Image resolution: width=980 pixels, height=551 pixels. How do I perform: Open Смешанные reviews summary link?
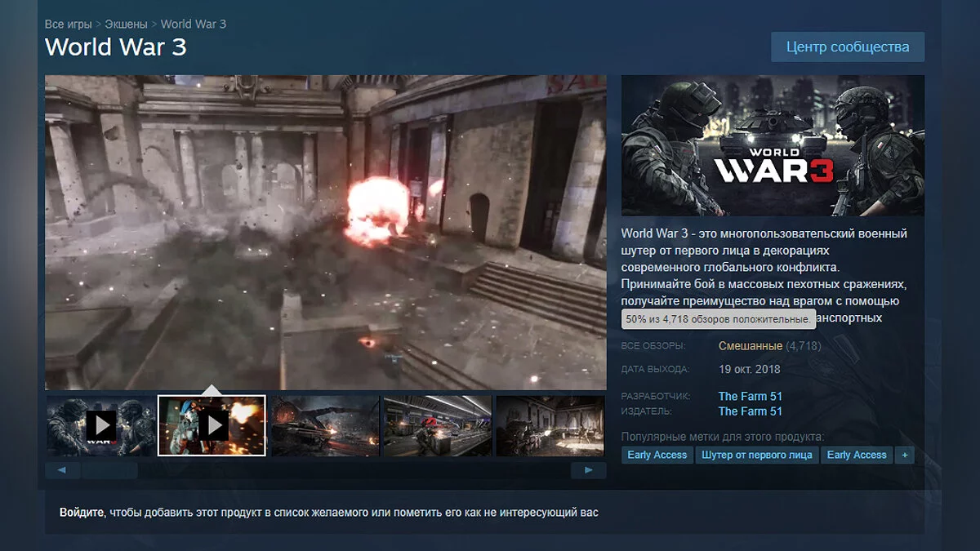[750, 346]
